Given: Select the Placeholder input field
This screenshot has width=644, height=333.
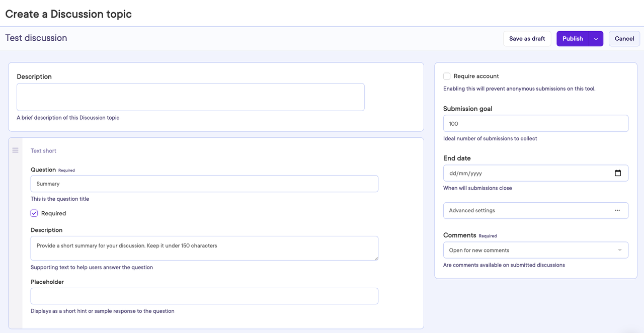Looking at the screenshot, I should point(204,296).
